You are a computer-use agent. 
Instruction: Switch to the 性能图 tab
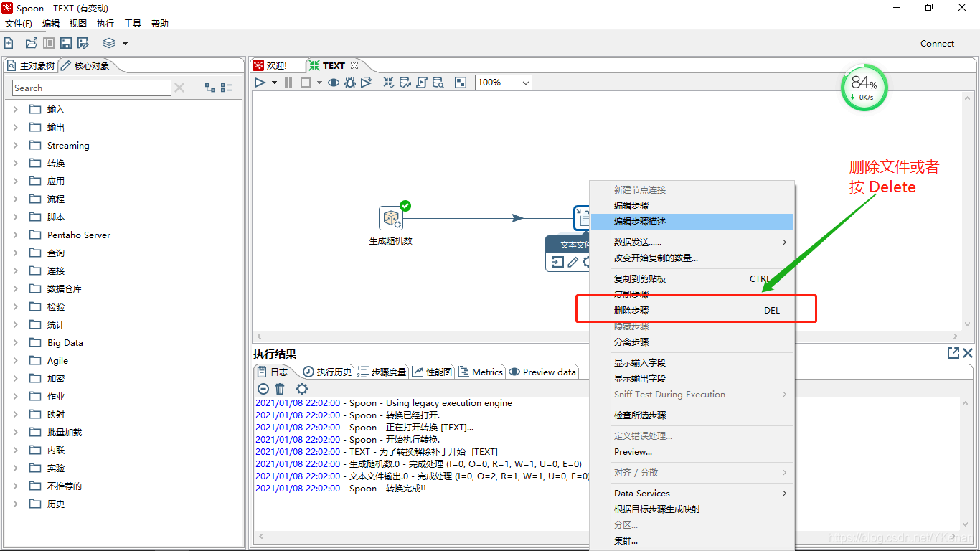(433, 372)
